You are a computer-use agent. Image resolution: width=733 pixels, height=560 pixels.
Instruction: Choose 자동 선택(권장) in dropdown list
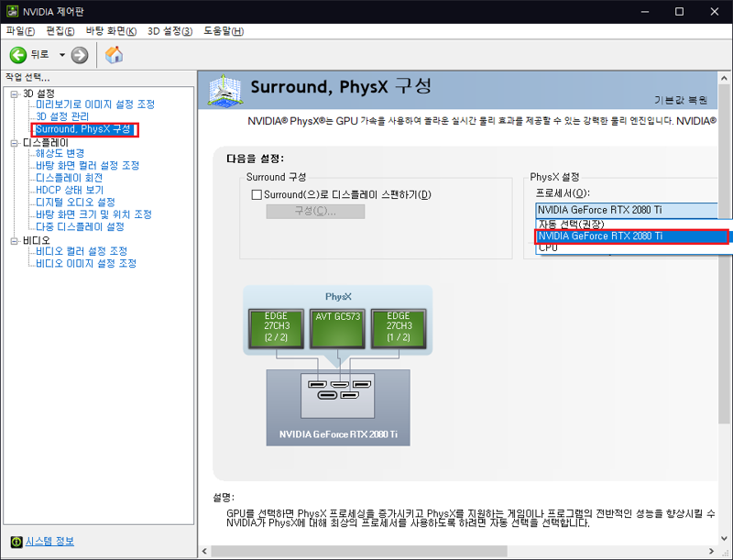point(634,224)
